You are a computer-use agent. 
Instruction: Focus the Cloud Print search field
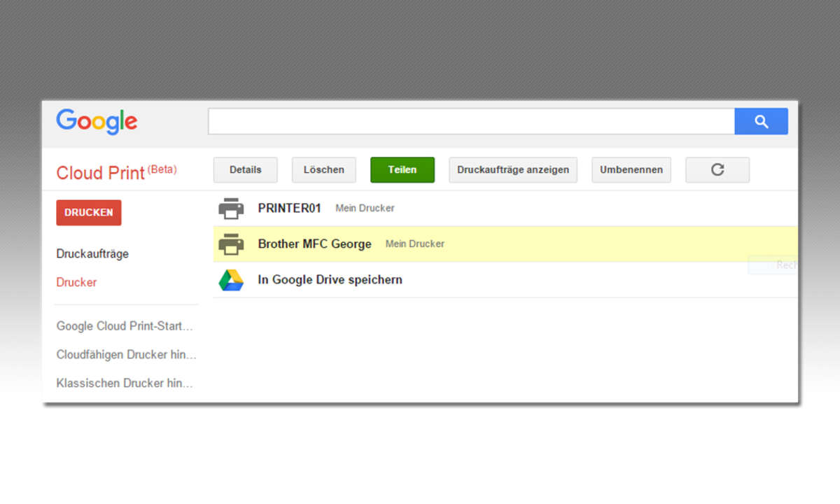[x=471, y=122]
